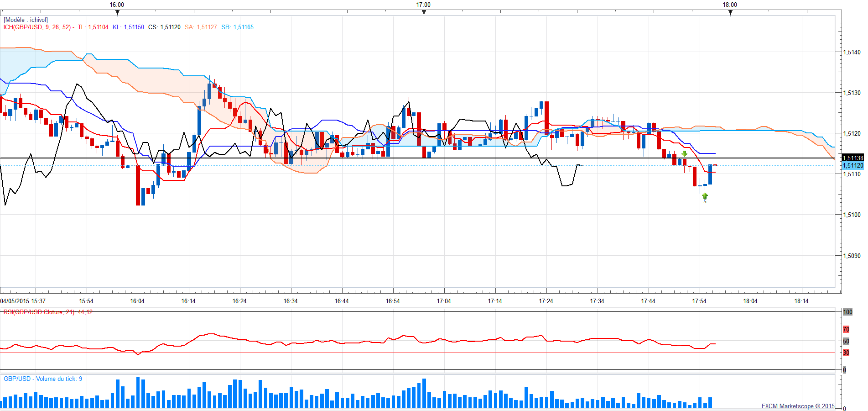The image size is (868, 411).
Task: Click the black 1,51138 price line label
Action: (x=852, y=158)
